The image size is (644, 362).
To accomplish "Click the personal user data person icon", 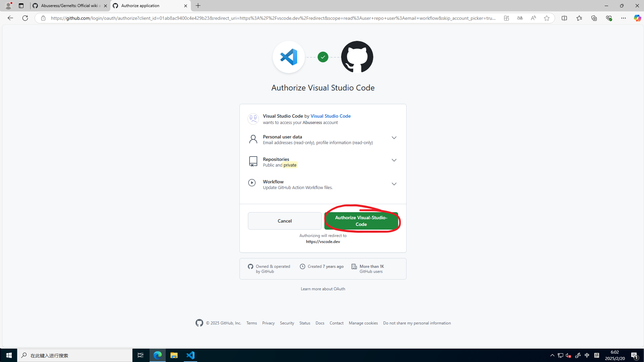I will [x=253, y=139].
